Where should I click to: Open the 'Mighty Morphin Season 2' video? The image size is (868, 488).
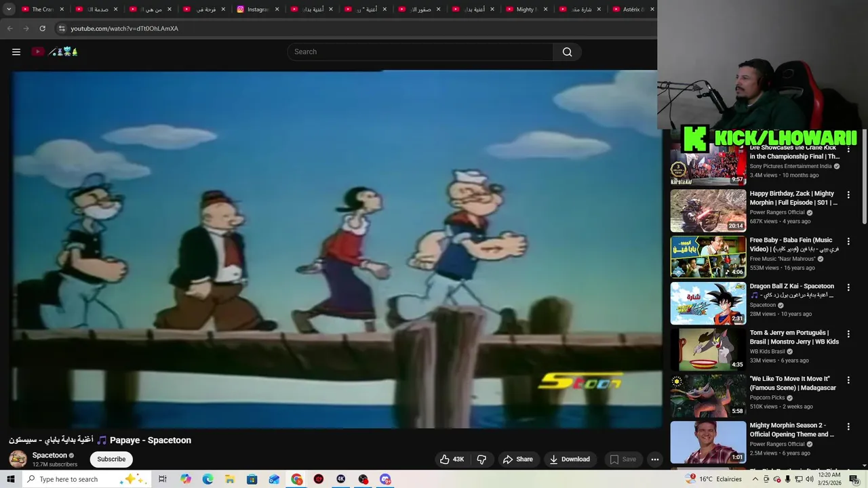pos(792,429)
